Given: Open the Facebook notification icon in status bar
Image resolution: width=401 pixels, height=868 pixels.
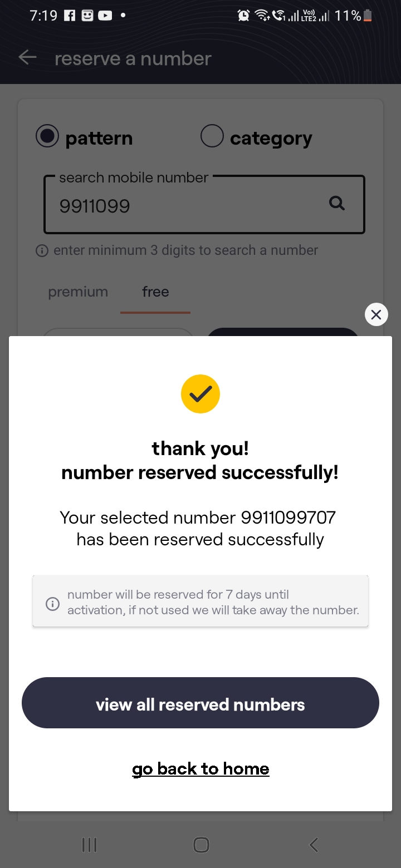Looking at the screenshot, I should click(x=70, y=15).
